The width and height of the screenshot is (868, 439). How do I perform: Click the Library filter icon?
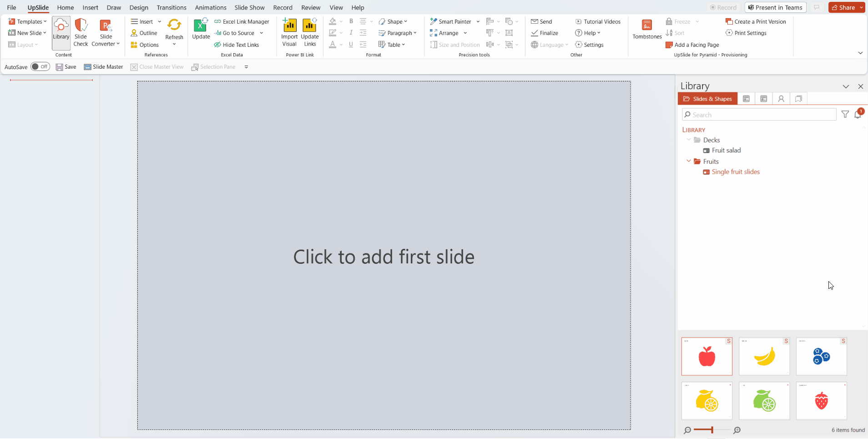click(x=845, y=115)
